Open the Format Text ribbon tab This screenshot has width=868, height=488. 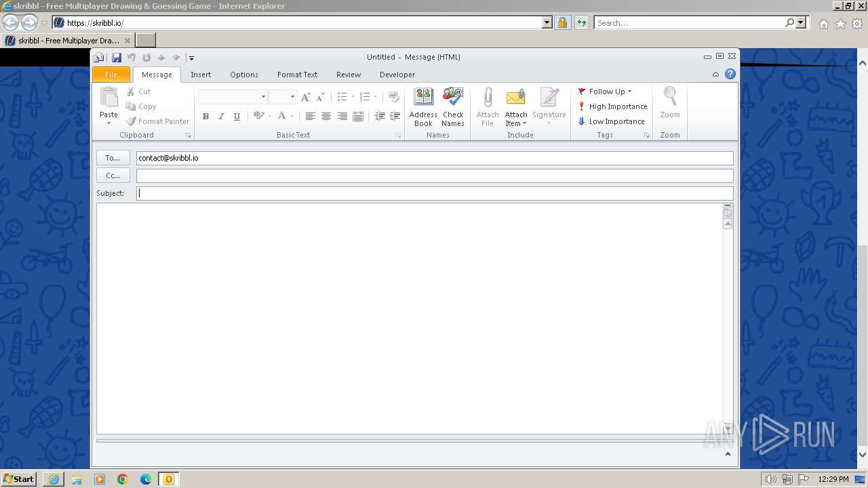[297, 75]
